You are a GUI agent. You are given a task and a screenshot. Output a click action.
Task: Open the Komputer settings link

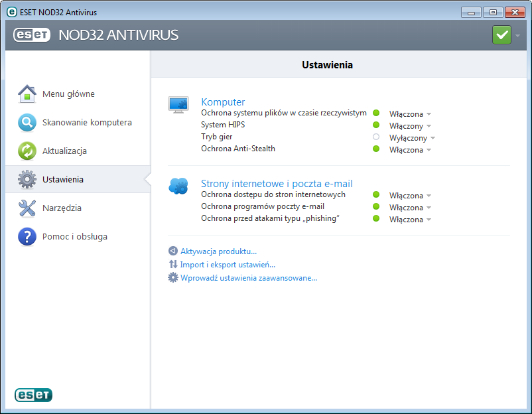pyautogui.click(x=223, y=102)
